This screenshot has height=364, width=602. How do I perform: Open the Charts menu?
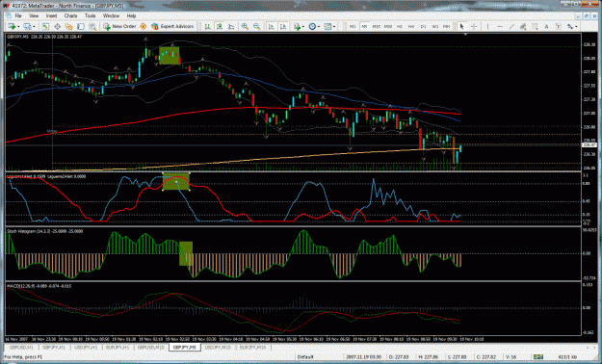70,15
